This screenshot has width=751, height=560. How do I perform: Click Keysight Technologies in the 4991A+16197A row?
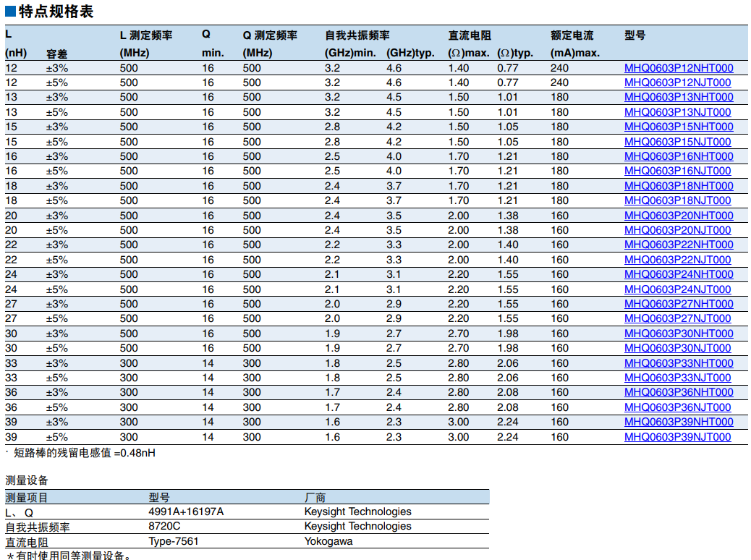[x=358, y=512]
